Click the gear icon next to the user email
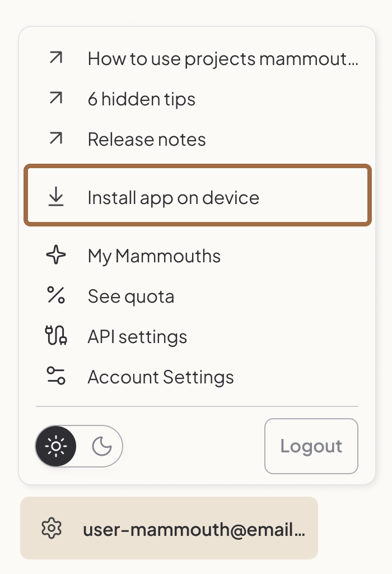The width and height of the screenshot is (392, 574). click(x=52, y=527)
